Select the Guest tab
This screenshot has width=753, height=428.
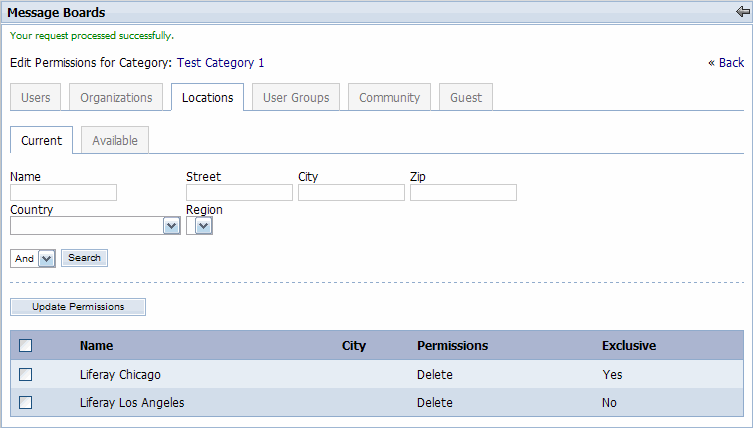pyautogui.click(x=465, y=98)
